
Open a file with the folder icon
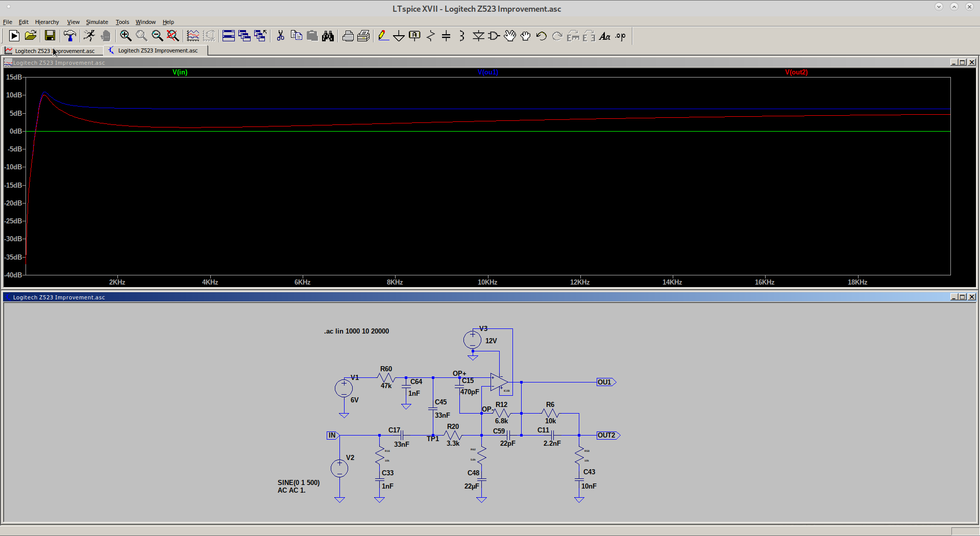pos(31,36)
